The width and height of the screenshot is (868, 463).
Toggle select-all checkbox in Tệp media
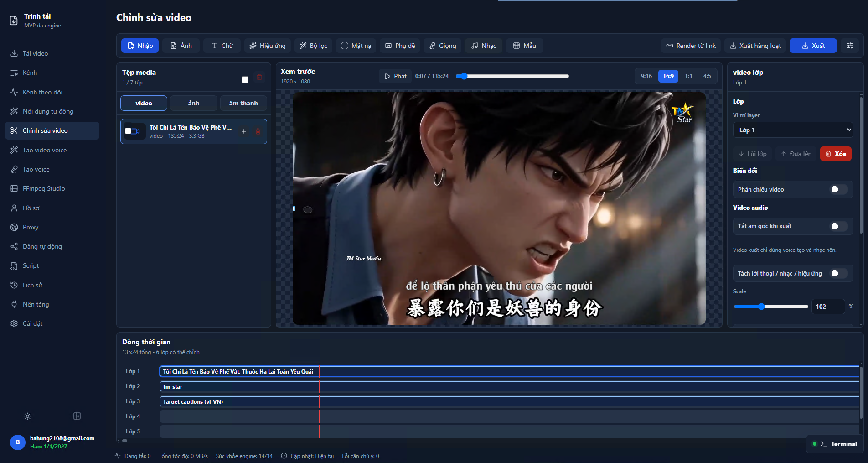click(245, 80)
